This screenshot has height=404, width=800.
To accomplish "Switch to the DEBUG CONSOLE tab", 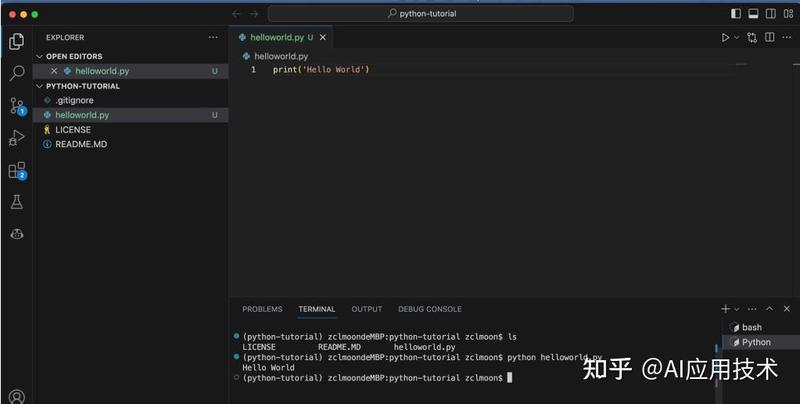I will (x=430, y=309).
